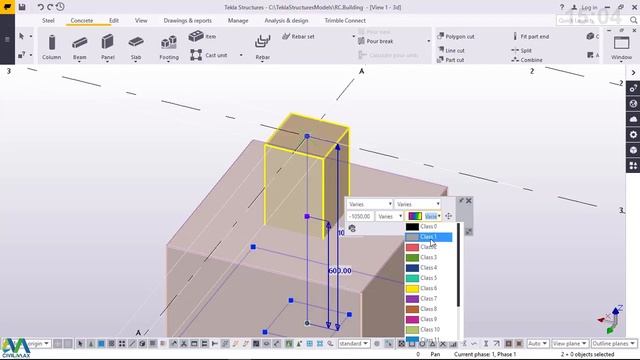Open the Trimble Connect tab
The image size is (640, 360).
[345, 20]
